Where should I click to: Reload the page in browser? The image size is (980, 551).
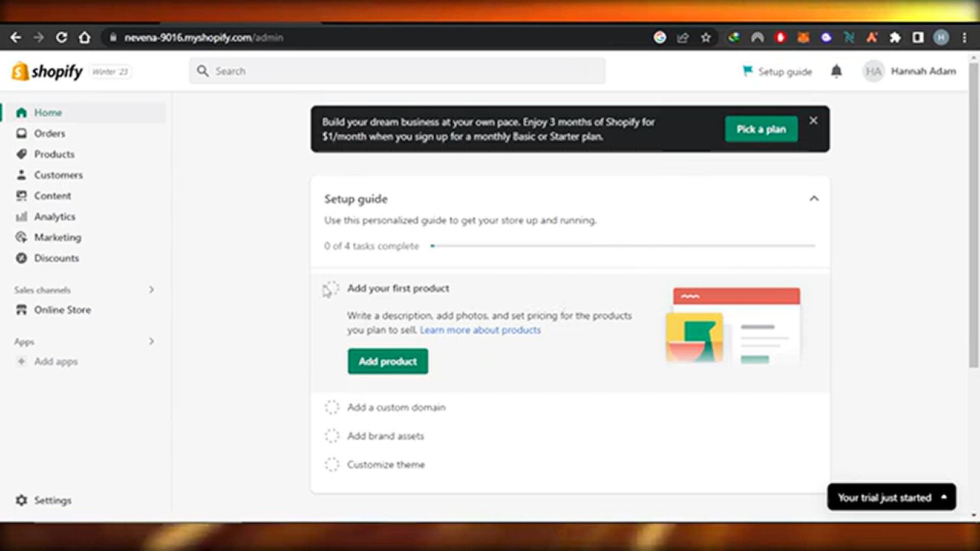[x=61, y=37]
